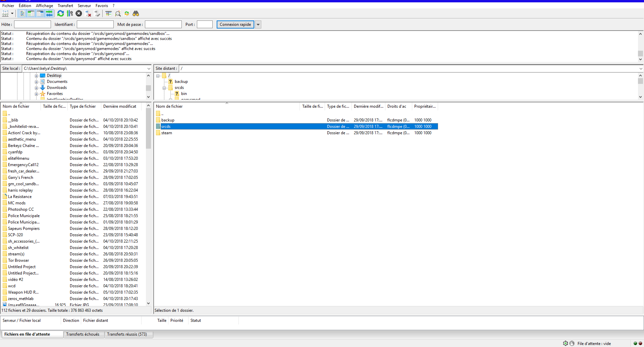Open the quick connect history dropdown
644x347 pixels.
tap(258, 24)
